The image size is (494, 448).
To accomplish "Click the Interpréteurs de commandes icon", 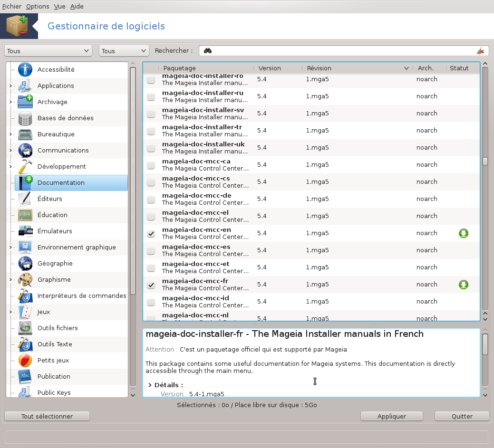I will [x=25, y=295].
